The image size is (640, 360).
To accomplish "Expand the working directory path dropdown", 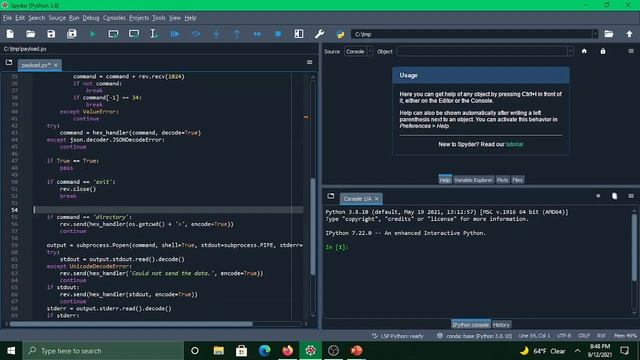I will coord(595,34).
